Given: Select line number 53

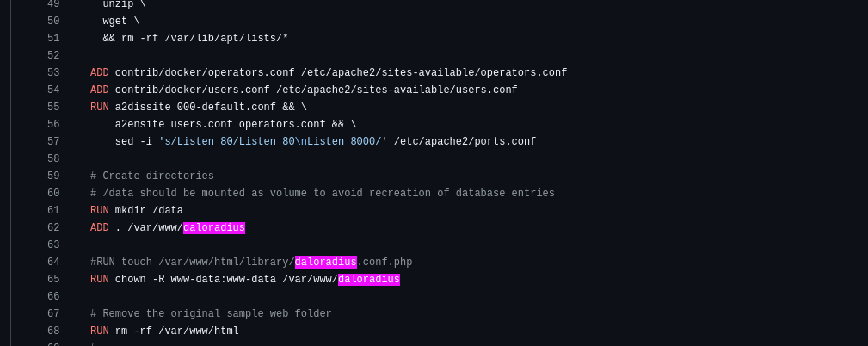Looking at the screenshot, I should (53, 72).
